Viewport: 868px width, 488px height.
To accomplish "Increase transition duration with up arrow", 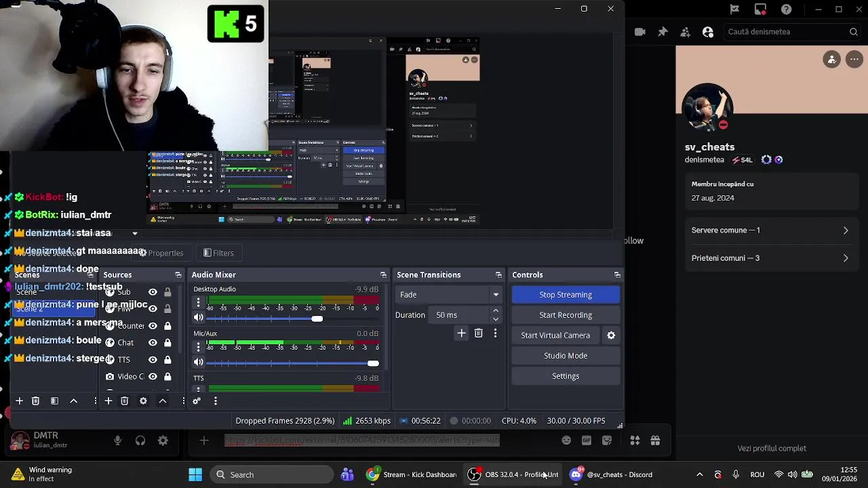I will point(496,311).
